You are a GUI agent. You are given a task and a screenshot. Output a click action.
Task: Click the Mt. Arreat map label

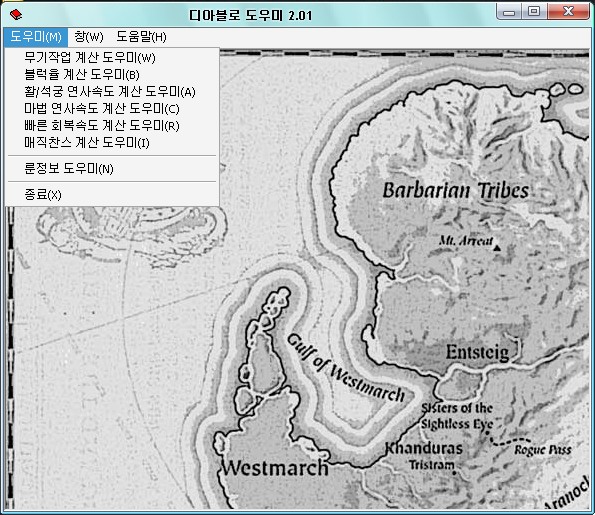(466, 241)
